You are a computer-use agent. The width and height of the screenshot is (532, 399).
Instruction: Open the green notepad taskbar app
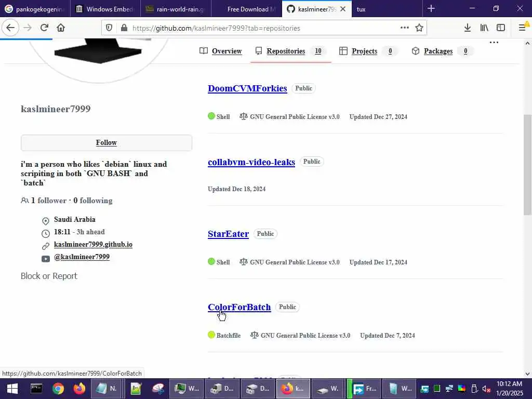pyautogui.click(x=136, y=389)
